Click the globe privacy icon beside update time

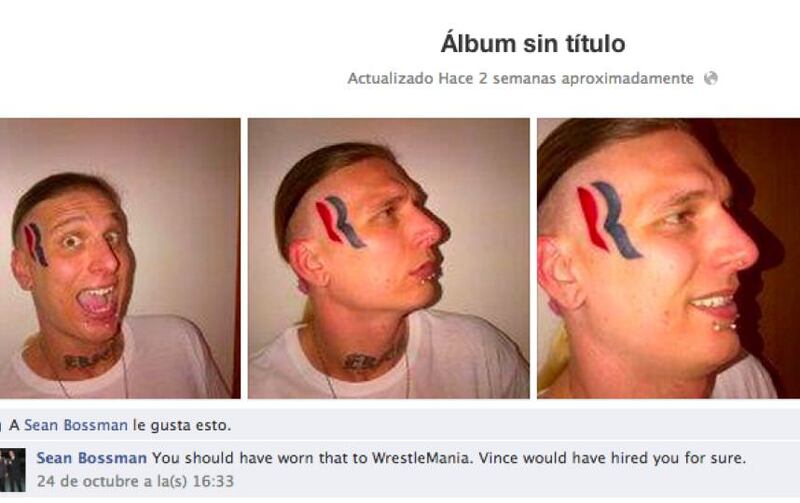tap(711, 79)
